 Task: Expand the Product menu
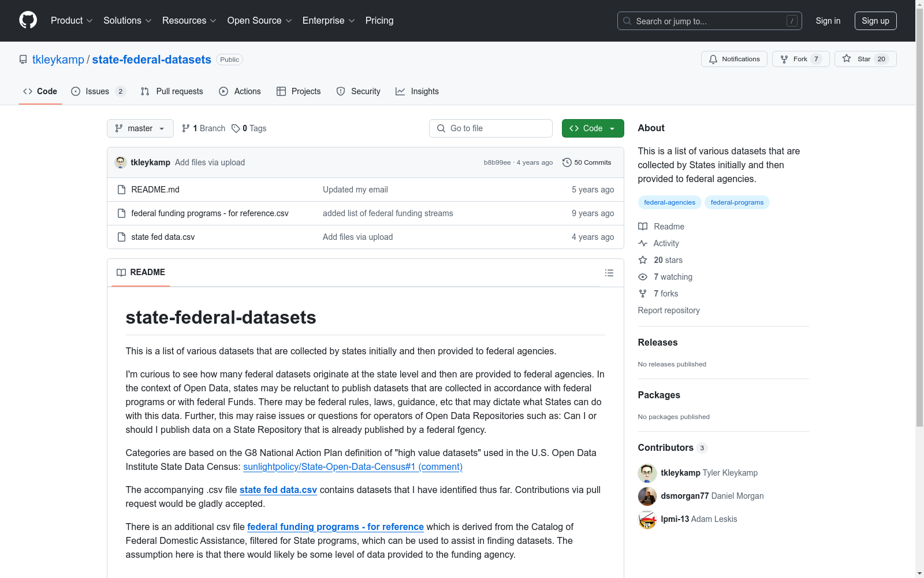pyautogui.click(x=72, y=21)
